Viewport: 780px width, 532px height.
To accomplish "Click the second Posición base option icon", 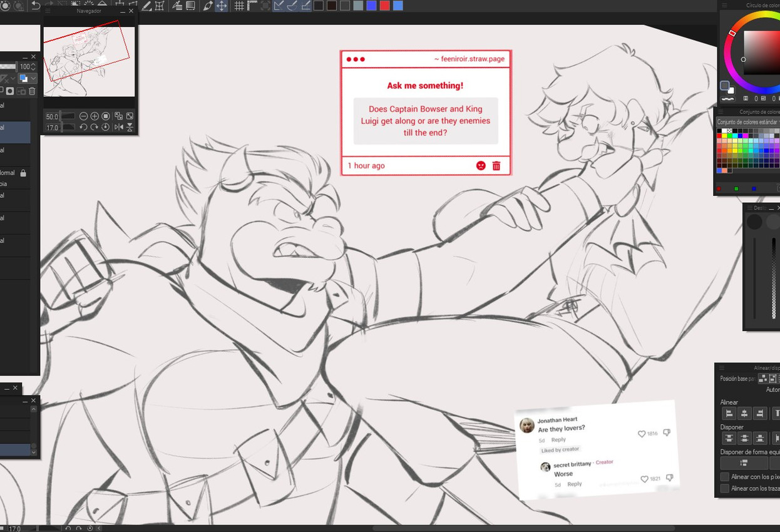I will [772, 378].
